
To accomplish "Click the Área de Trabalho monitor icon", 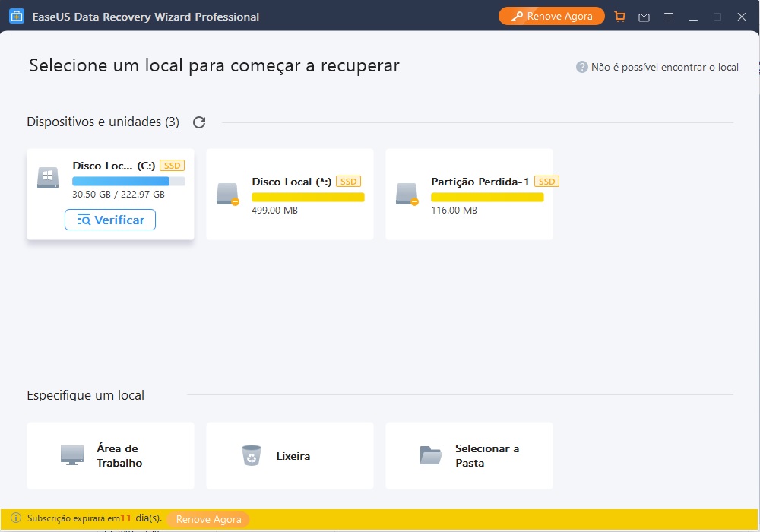I will point(72,455).
